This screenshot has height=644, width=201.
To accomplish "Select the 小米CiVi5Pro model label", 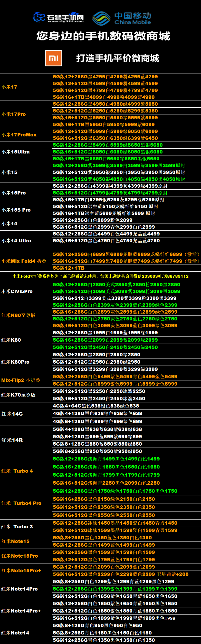I will [x=17, y=292].
